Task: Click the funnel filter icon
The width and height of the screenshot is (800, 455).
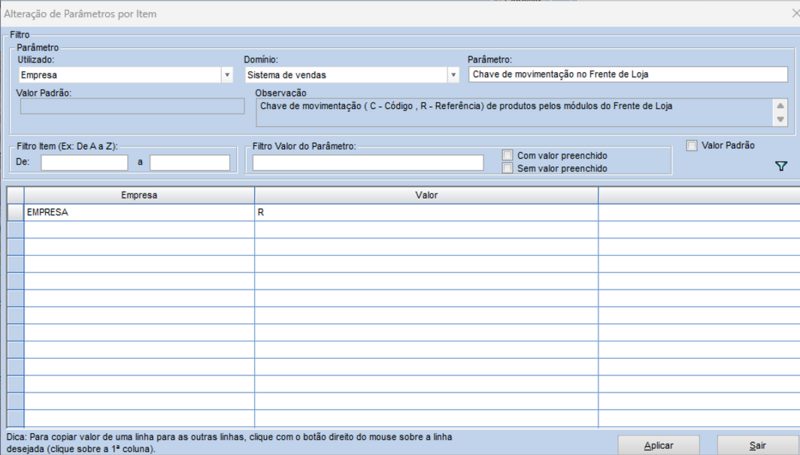Action: pos(781,167)
